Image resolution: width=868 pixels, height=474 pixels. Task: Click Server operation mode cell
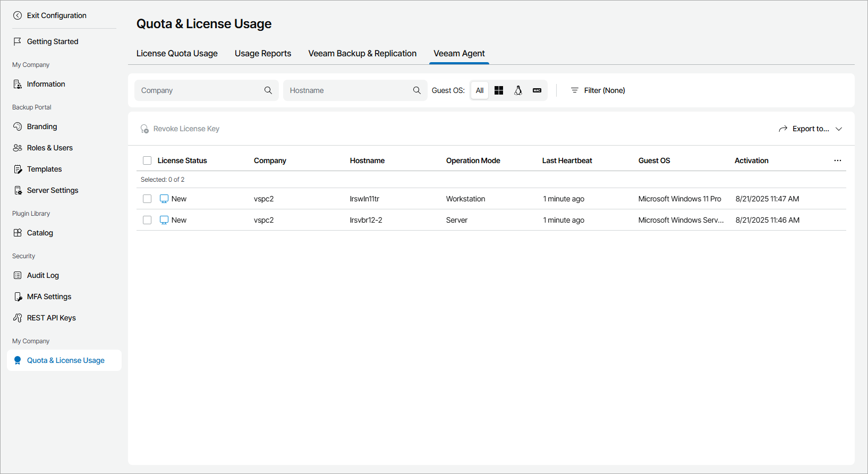point(456,220)
